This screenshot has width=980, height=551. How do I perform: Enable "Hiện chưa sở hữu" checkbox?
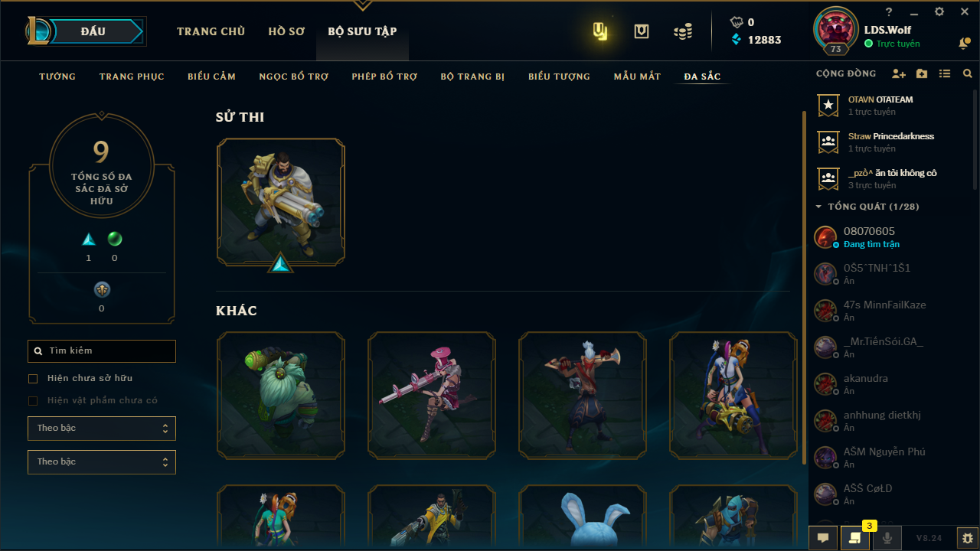[33, 379]
